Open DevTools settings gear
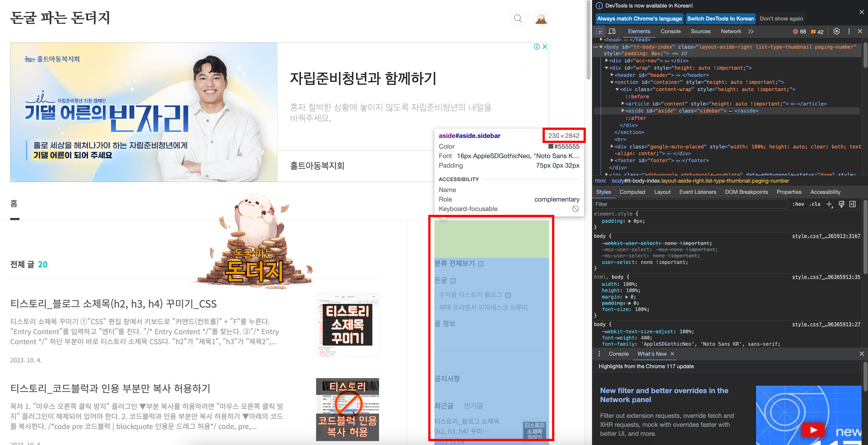868x445 pixels. [836, 31]
